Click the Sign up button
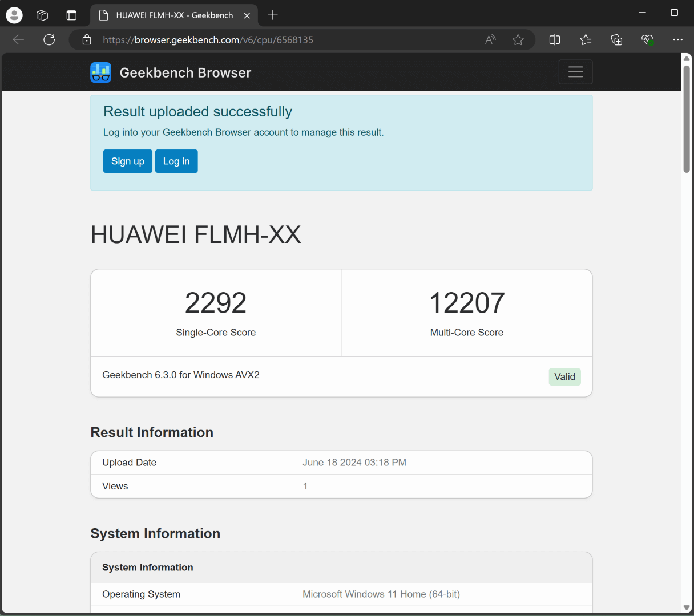 [x=128, y=161]
